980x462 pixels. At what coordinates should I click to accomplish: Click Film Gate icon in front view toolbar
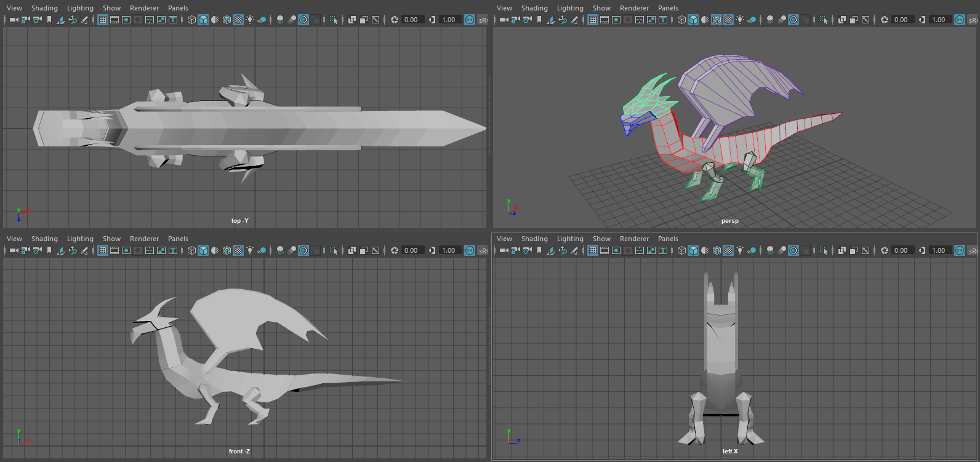114,250
